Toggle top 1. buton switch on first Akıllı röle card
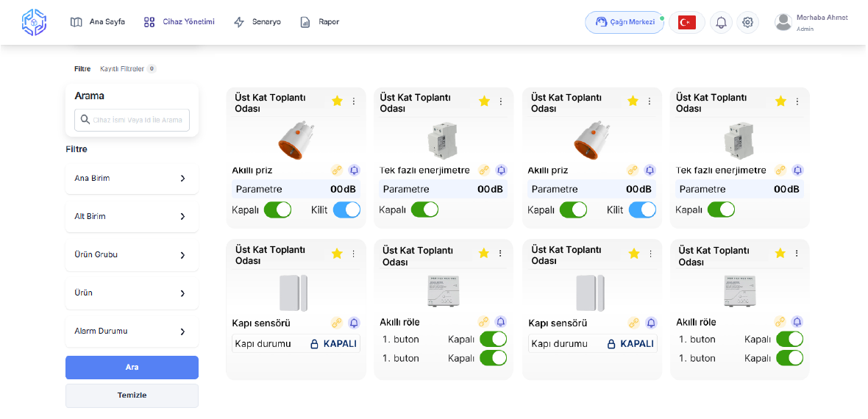 [493, 339]
